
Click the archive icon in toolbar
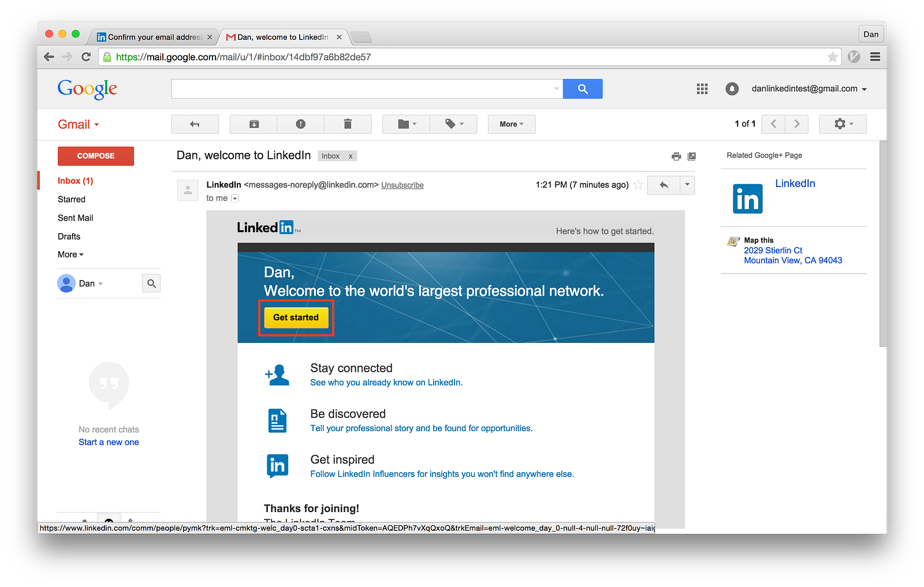[254, 124]
